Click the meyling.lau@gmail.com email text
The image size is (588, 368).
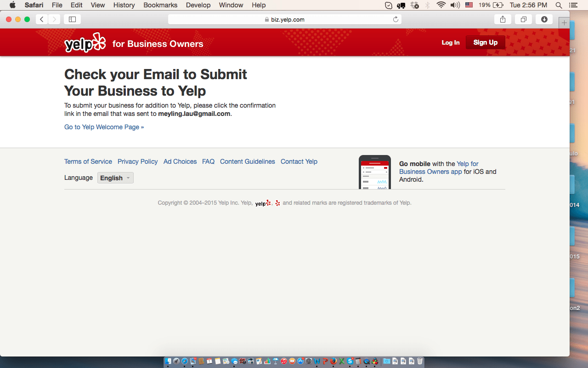pos(194,114)
